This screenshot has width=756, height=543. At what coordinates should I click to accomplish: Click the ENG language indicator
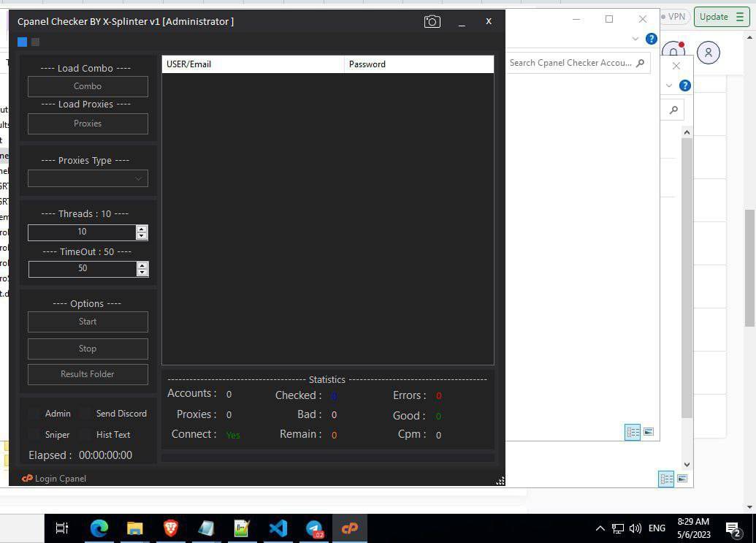click(657, 528)
